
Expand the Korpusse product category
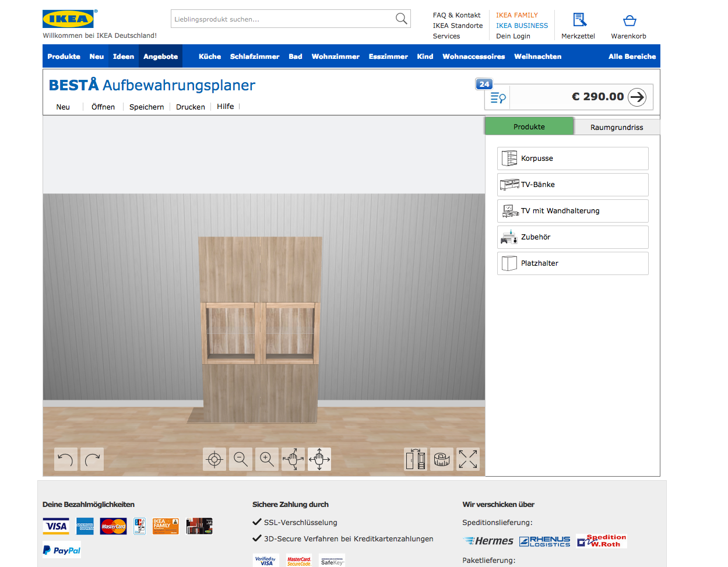pos(573,159)
